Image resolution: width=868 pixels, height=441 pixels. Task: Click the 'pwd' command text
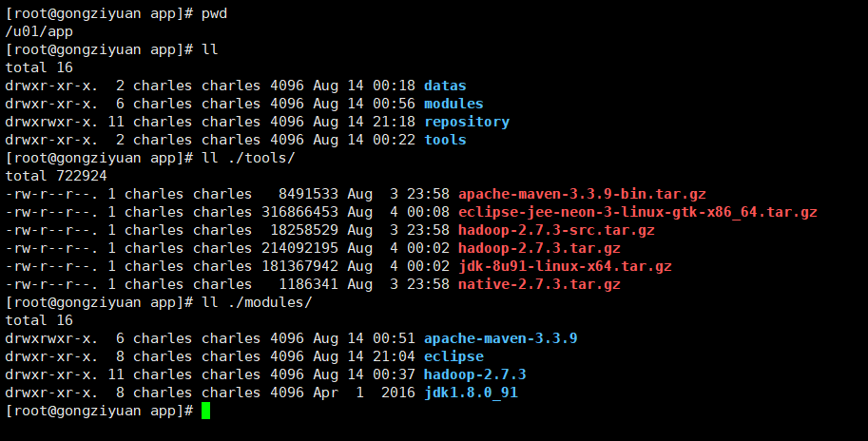[x=214, y=14]
